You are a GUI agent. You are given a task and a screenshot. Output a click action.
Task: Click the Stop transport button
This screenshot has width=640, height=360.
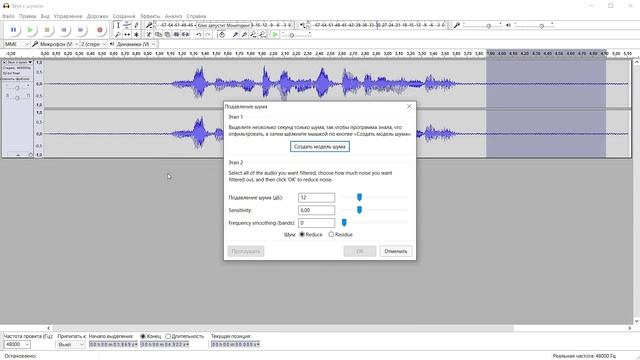pos(47,30)
